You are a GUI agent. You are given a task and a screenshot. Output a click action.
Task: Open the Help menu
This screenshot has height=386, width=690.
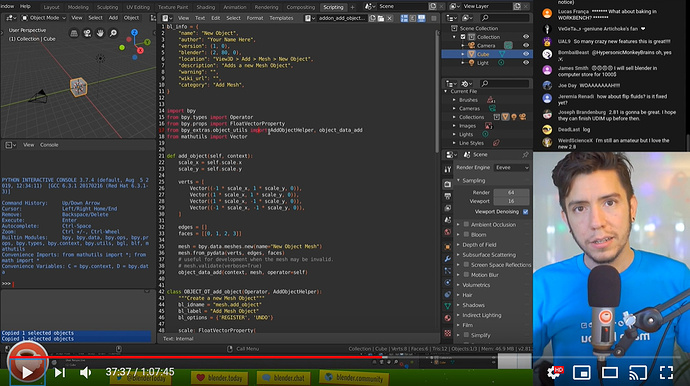[x=25, y=6]
